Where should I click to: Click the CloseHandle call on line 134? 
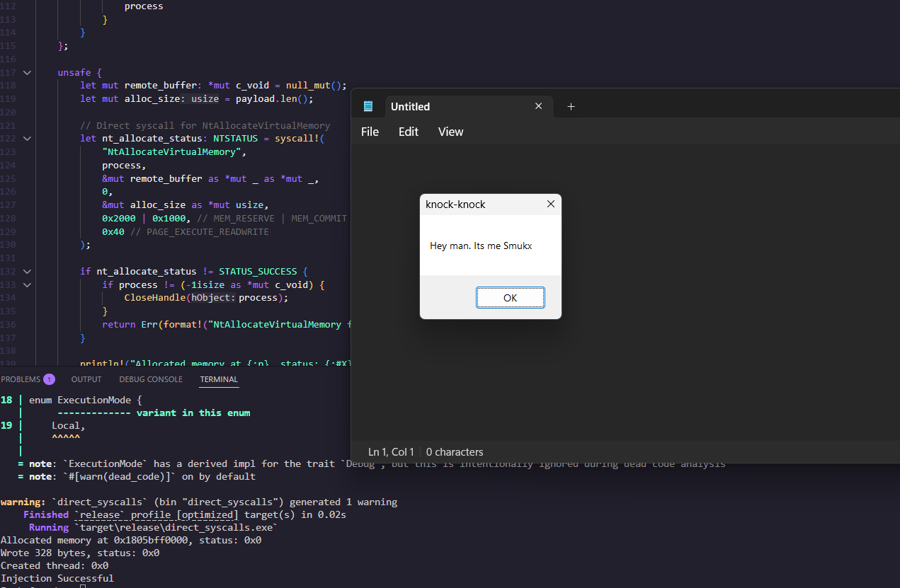coord(155,297)
